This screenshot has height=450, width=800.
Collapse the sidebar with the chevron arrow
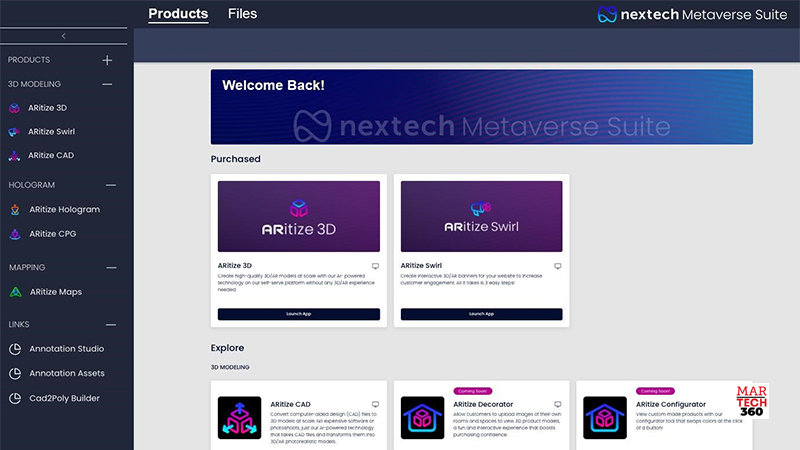[x=64, y=36]
